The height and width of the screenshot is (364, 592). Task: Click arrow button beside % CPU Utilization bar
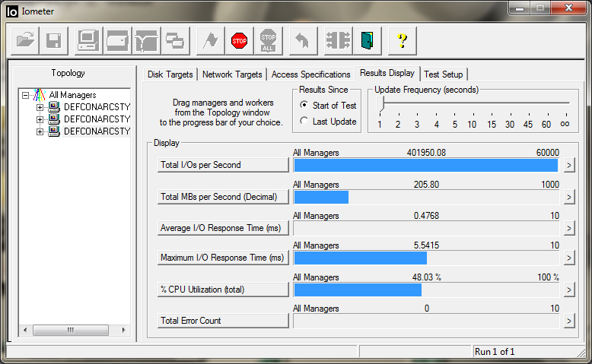tap(568, 290)
